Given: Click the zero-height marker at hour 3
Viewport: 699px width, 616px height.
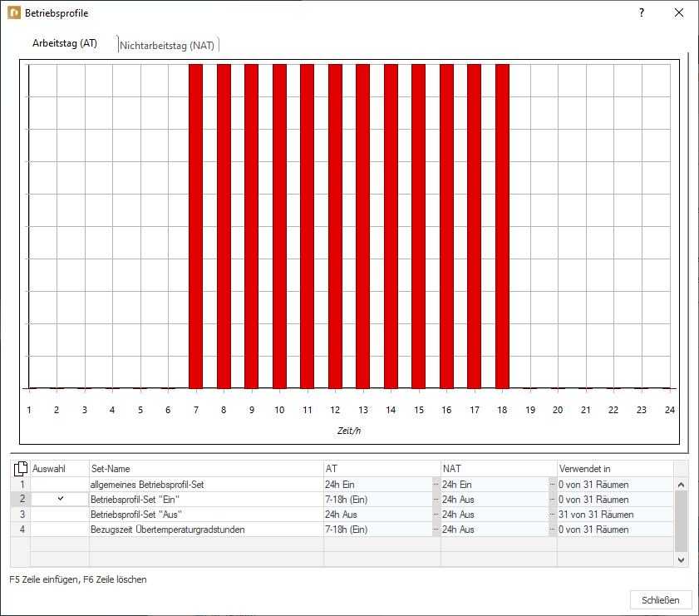Looking at the screenshot, I should coord(84,388).
